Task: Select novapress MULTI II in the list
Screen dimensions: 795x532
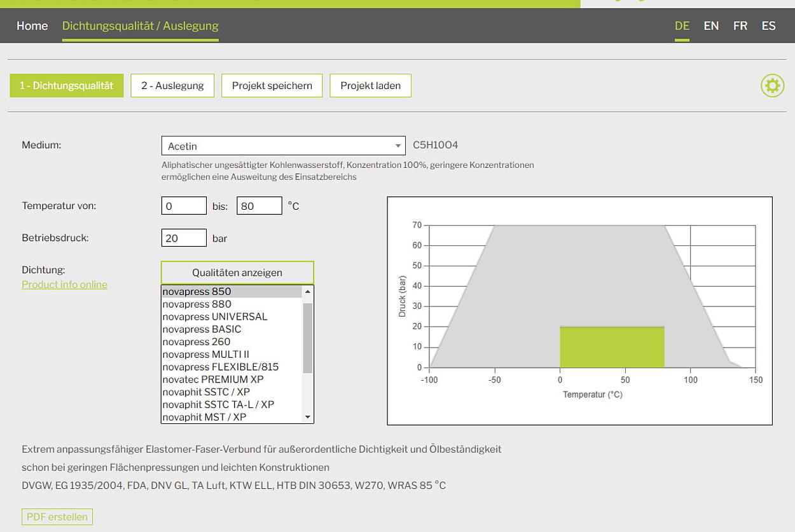Action: point(232,354)
